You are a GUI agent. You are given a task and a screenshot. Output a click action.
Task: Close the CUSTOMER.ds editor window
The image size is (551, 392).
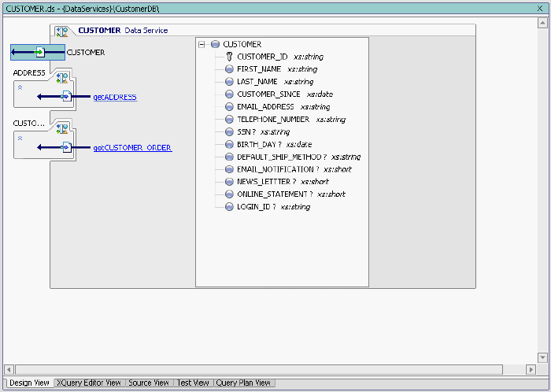tap(540, 9)
